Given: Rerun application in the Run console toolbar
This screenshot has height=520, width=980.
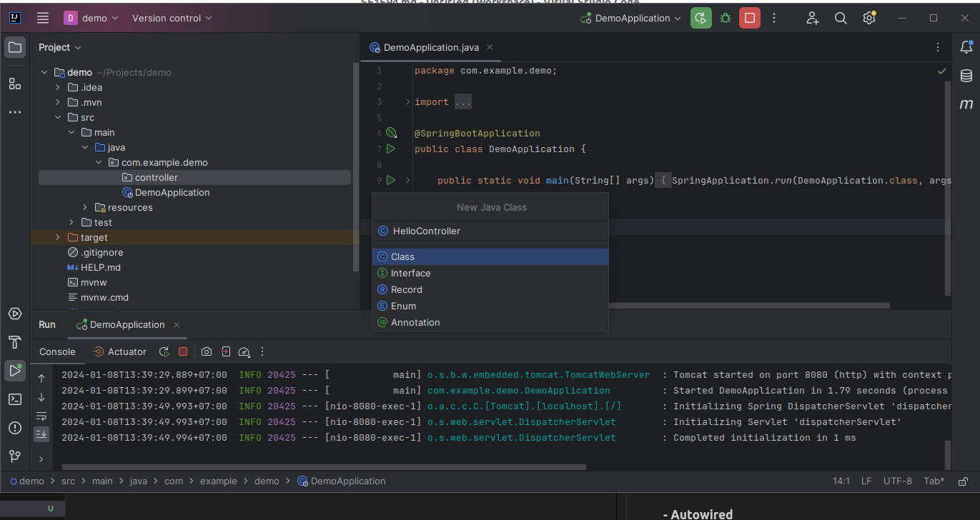Looking at the screenshot, I should coord(164,351).
